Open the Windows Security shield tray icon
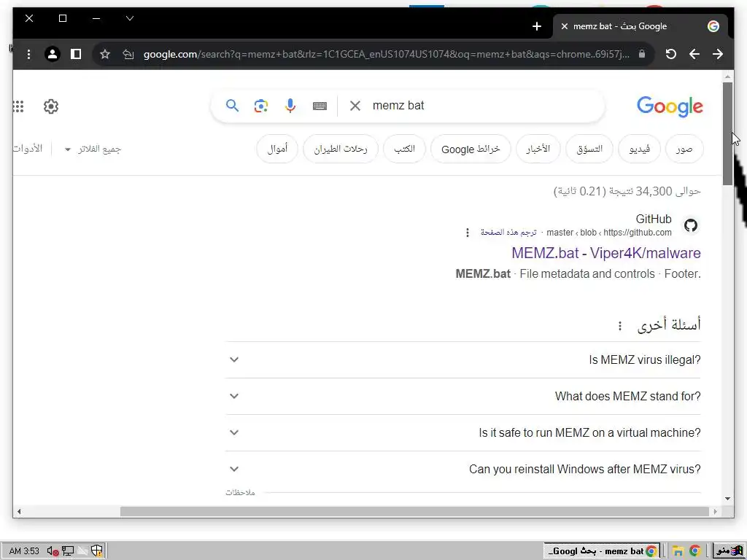Screen dimensions: 747x560 pyautogui.click(x=97, y=551)
